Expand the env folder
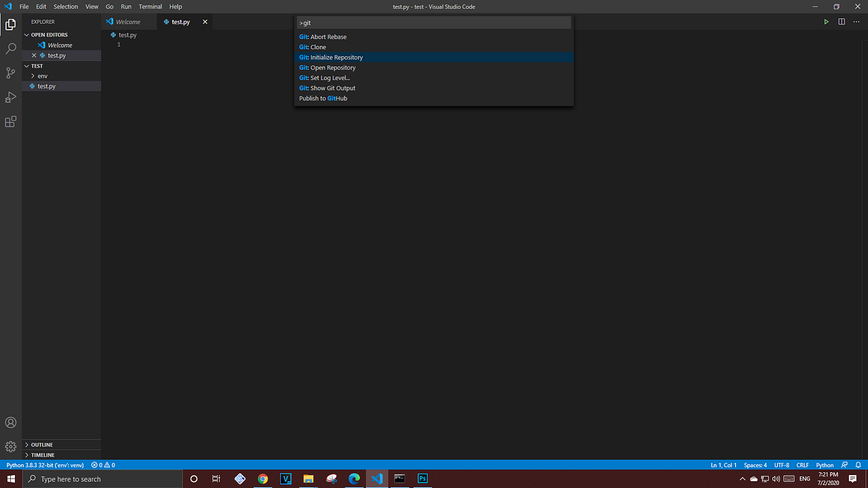This screenshot has height=488, width=868. (x=42, y=75)
